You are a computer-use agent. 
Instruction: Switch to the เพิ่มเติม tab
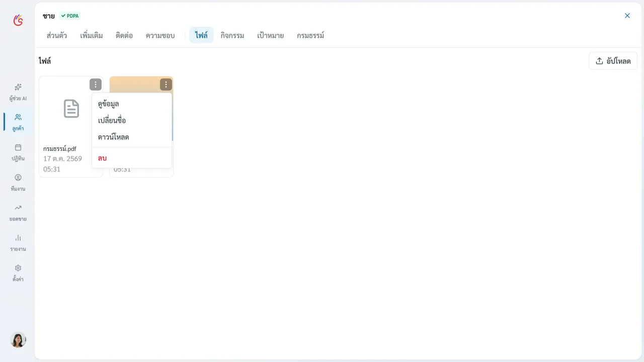coord(92,35)
